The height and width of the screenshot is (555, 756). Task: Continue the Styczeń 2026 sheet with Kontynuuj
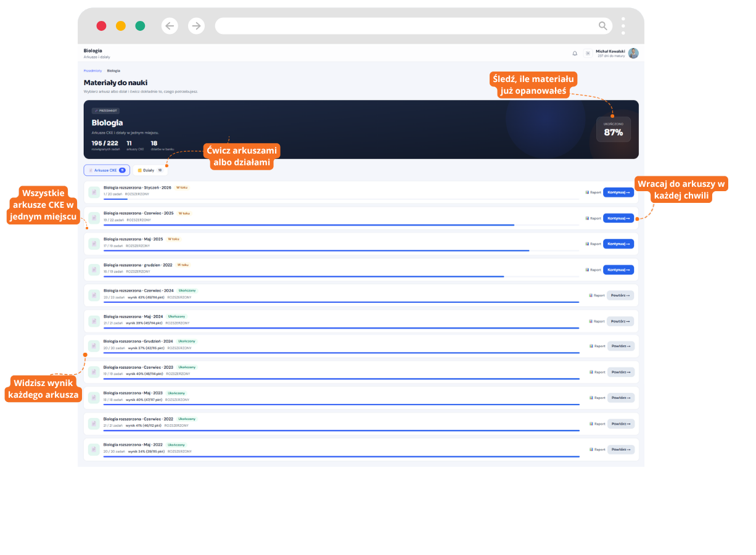pos(618,192)
